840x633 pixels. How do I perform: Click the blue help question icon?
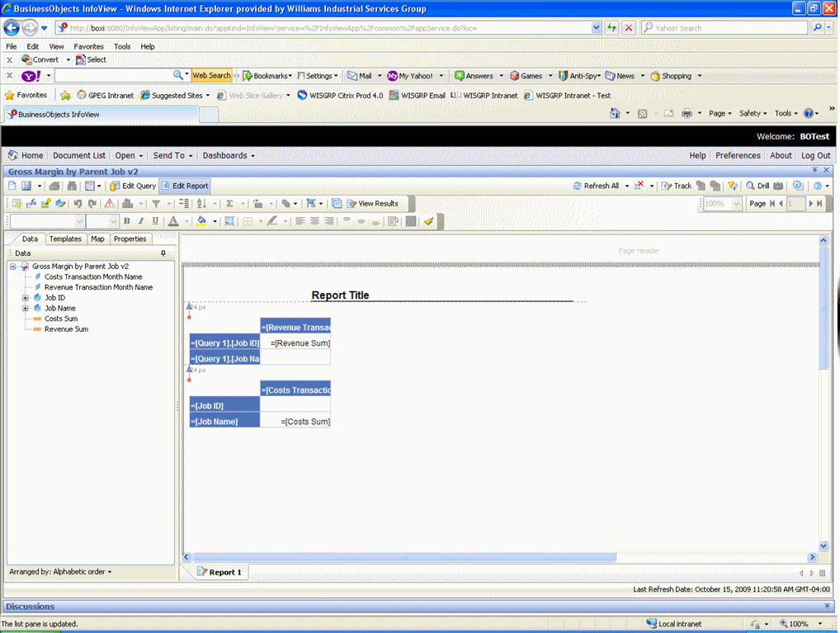(x=818, y=186)
